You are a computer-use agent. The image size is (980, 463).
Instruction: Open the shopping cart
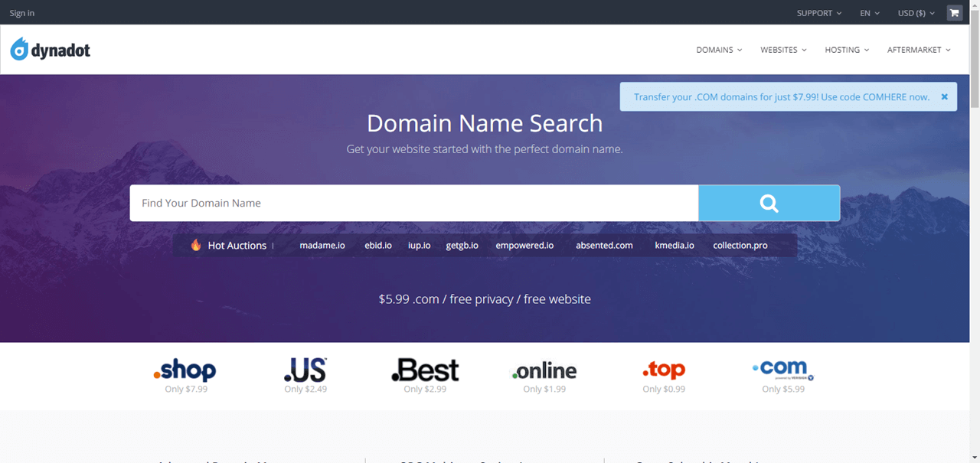point(954,13)
